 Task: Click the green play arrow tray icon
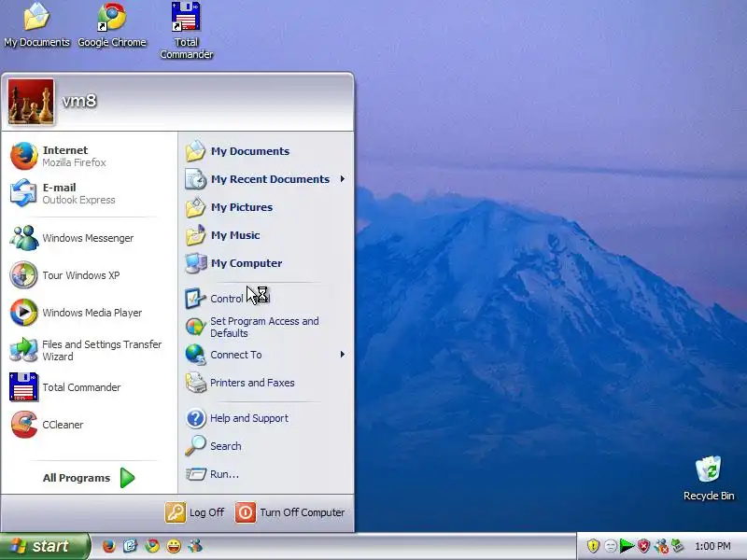pyautogui.click(x=627, y=546)
